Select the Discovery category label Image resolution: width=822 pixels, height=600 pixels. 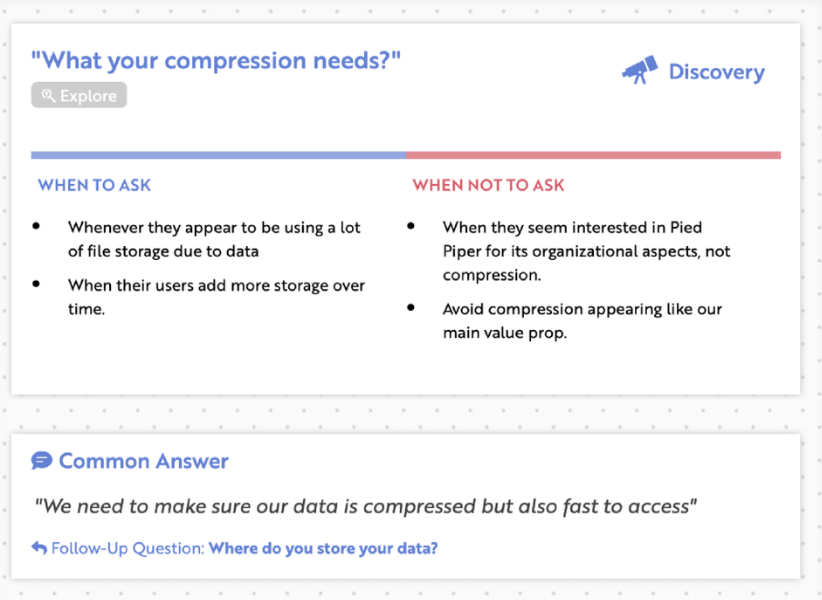coord(716,72)
